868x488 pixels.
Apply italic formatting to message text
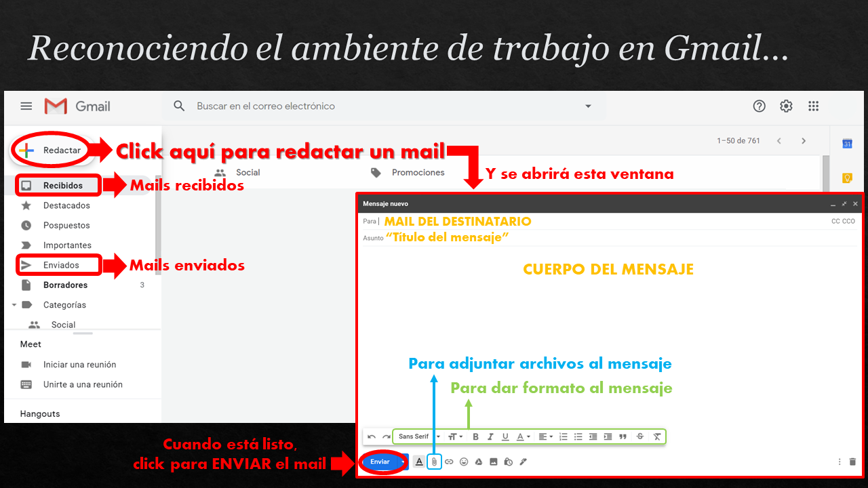pos(490,437)
